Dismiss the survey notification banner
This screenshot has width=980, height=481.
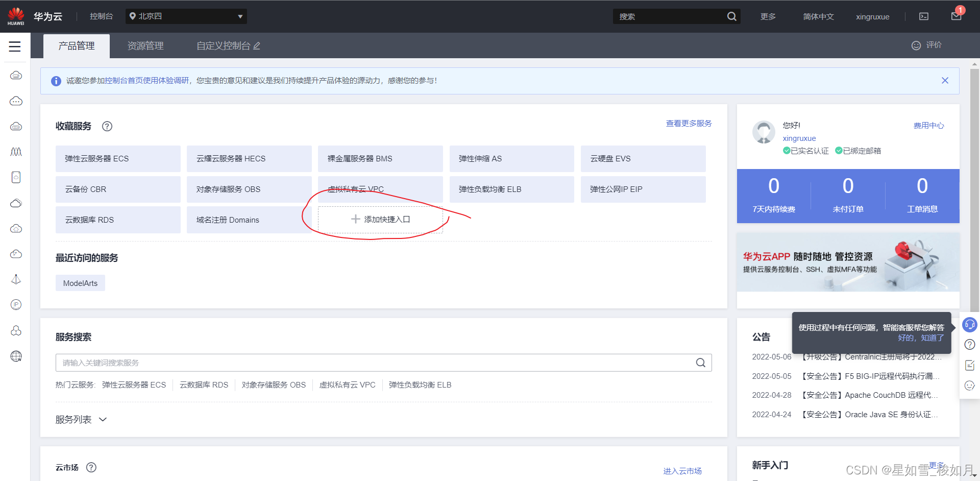point(945,81)
